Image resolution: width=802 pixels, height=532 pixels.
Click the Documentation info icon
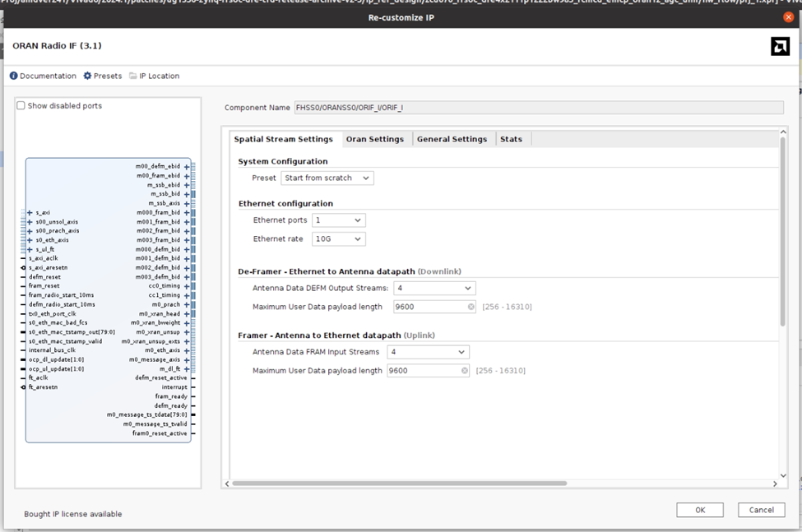click(x=14, y=76)
